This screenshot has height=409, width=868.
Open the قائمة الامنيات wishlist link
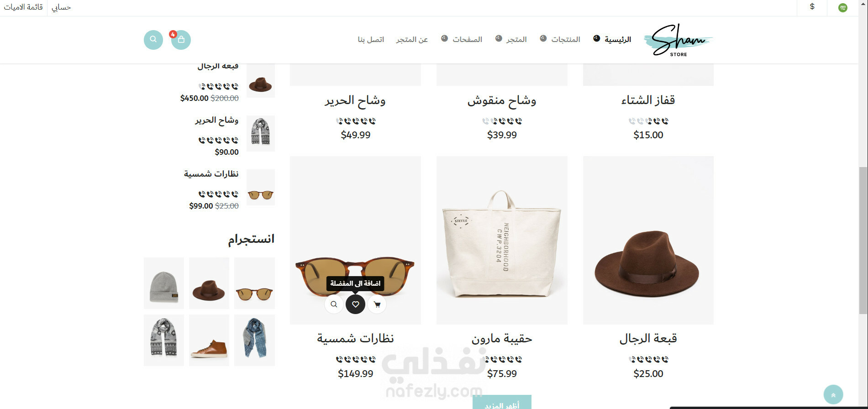23,7
